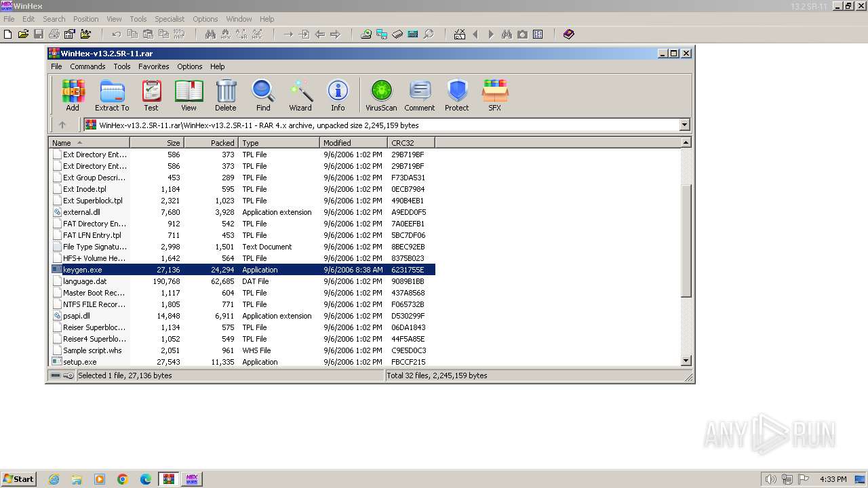Click the file list scroll down arrow
Viewport: 868px width, 488px height.
(686, 361)
